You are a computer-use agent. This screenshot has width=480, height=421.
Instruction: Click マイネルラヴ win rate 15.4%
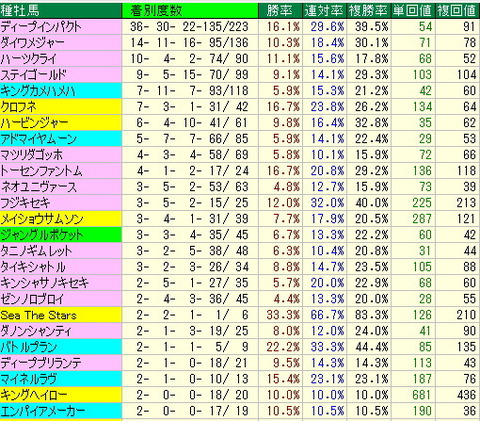[283, 379]
